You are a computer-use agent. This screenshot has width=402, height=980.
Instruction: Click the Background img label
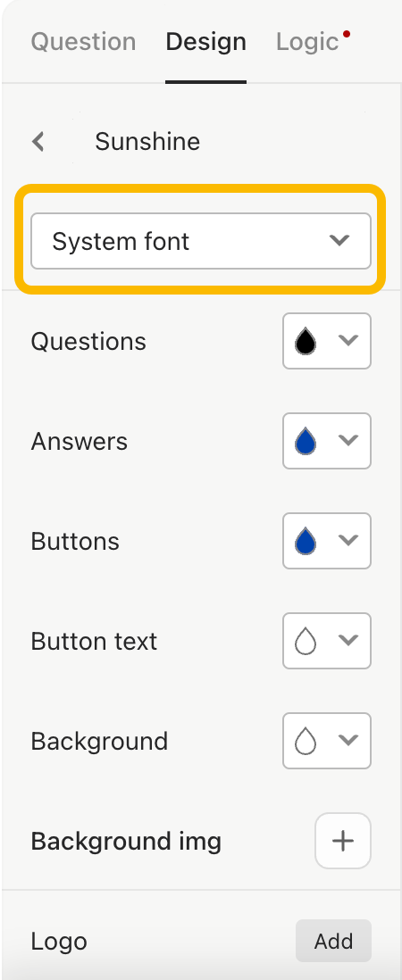click(126, 842)
